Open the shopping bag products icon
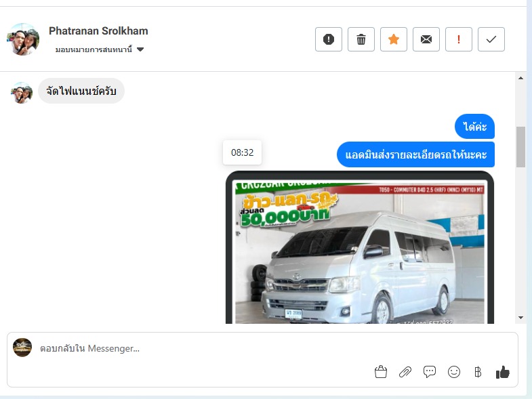Viewport: 532px width, 399px height. (x=381, y=372)
